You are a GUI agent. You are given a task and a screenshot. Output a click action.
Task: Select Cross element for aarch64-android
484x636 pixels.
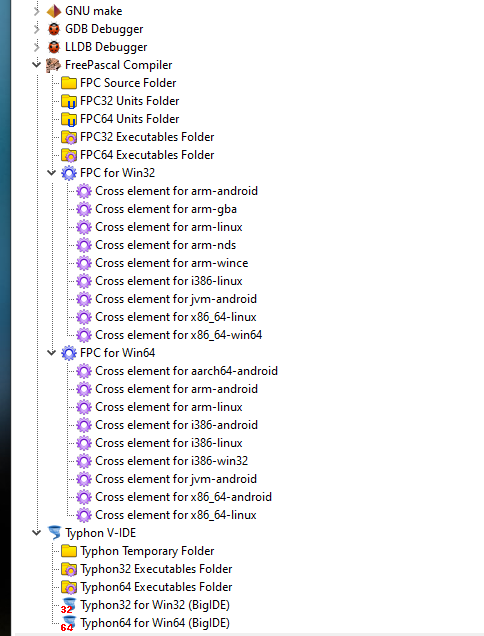coord(186,371)
